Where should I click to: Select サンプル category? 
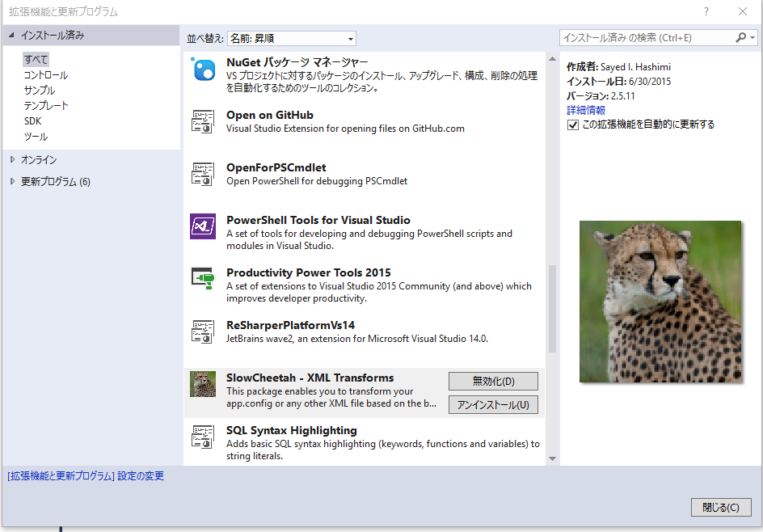coord(40,90)
